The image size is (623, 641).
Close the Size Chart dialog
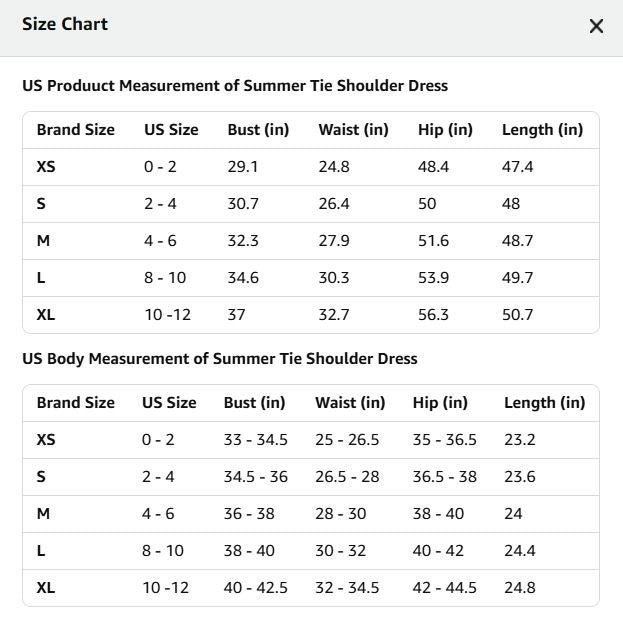[596, 26]
